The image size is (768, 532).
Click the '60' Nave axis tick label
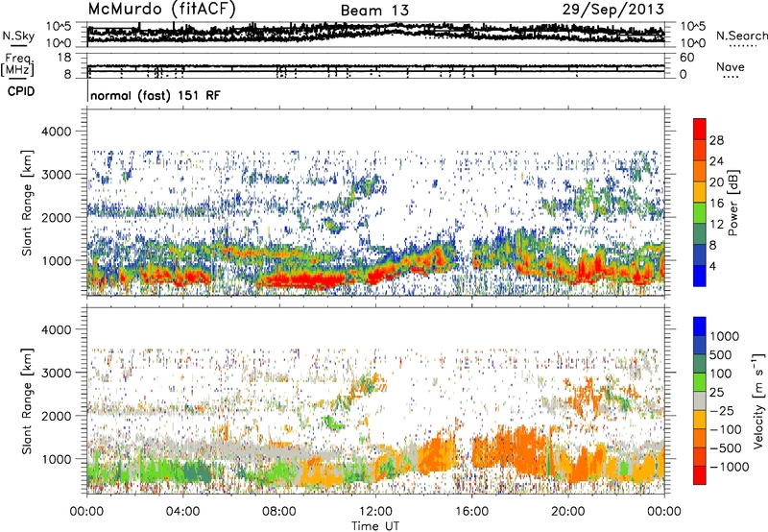pos(686,58)
